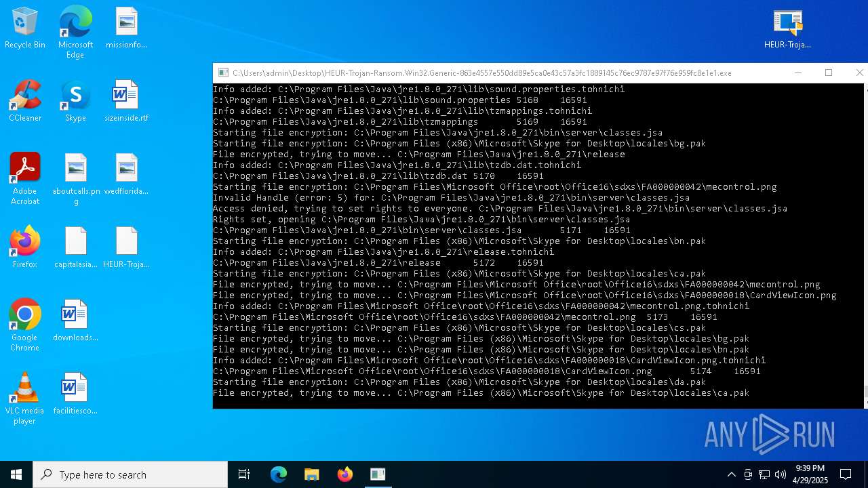The image size is (868, 488).
Task: Open volume control tray icon
Action: tap(781, 474)
